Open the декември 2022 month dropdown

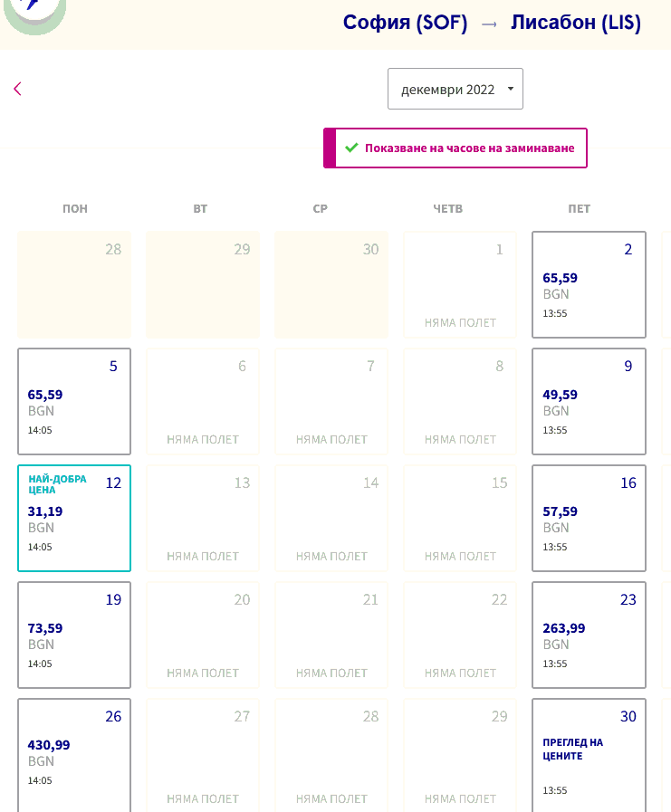[455, 89]
